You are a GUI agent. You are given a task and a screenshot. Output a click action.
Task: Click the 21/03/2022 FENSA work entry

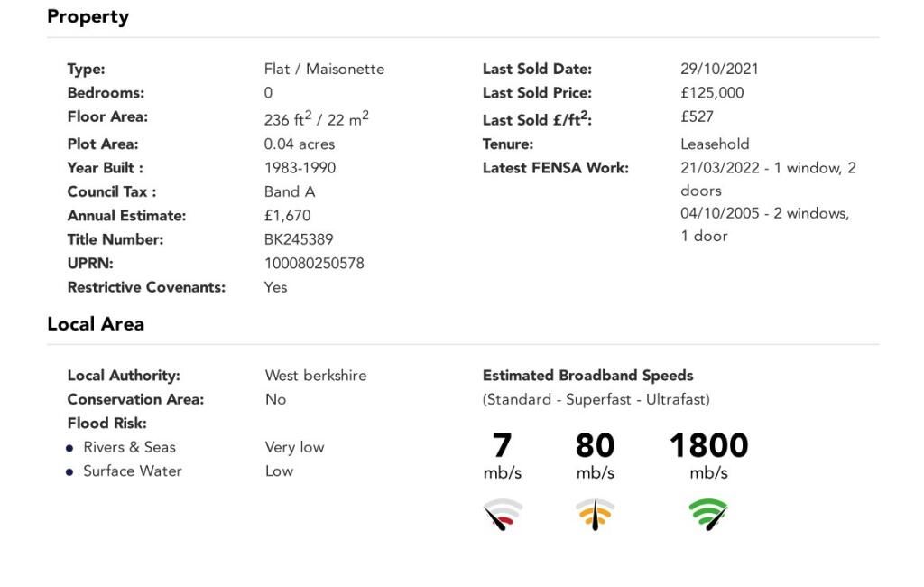(768, 180)
